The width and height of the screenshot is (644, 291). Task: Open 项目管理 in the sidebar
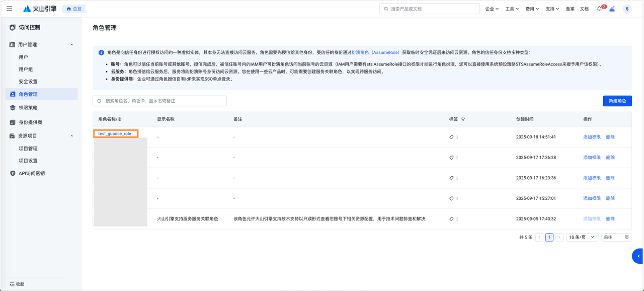pyautogui.click(x=28, y=149)
